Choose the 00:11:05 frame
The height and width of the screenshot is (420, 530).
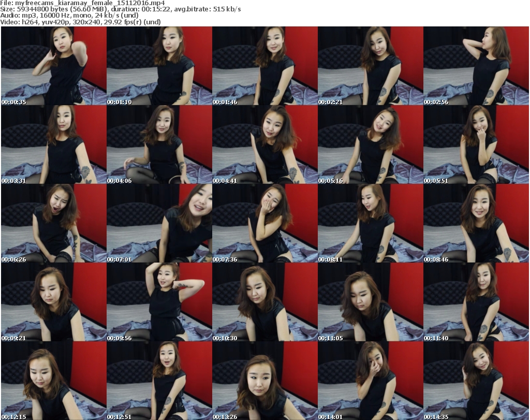(x=371, y=302)
